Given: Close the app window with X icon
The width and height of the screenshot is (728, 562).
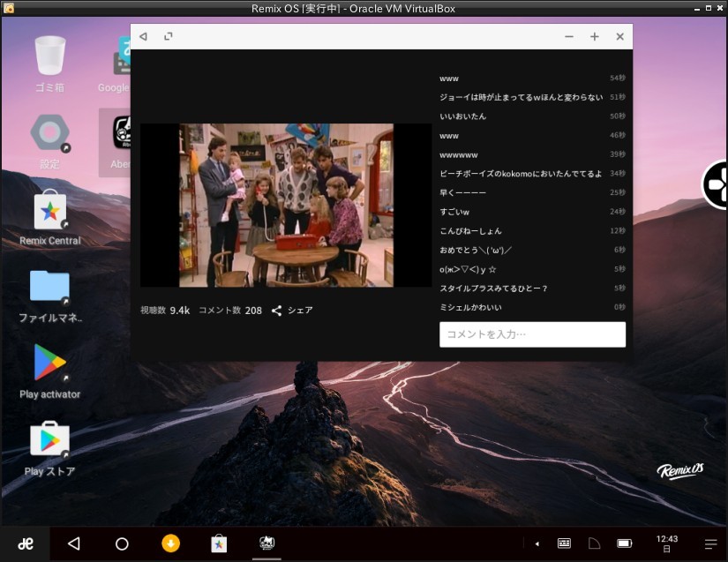Looking at the screenshot, I should pyautogui.click(x=619, y=37).
